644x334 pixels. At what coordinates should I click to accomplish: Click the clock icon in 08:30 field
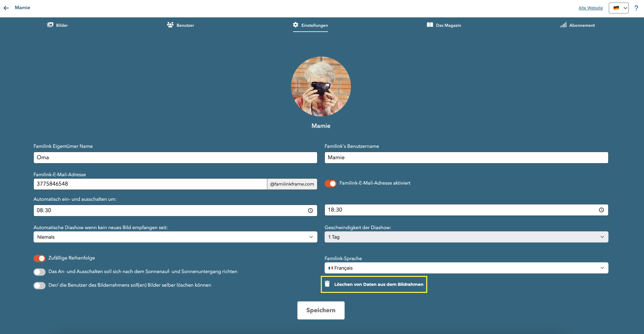pos(310,211)
